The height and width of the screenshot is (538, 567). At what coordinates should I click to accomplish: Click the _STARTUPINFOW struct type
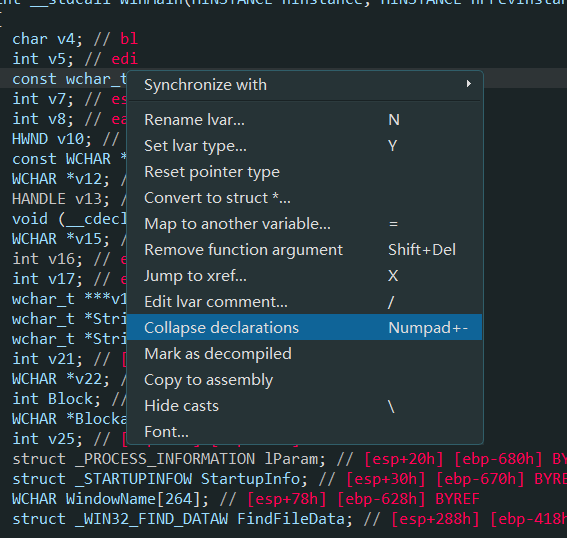pyautogui.click(x=134, y=479)
